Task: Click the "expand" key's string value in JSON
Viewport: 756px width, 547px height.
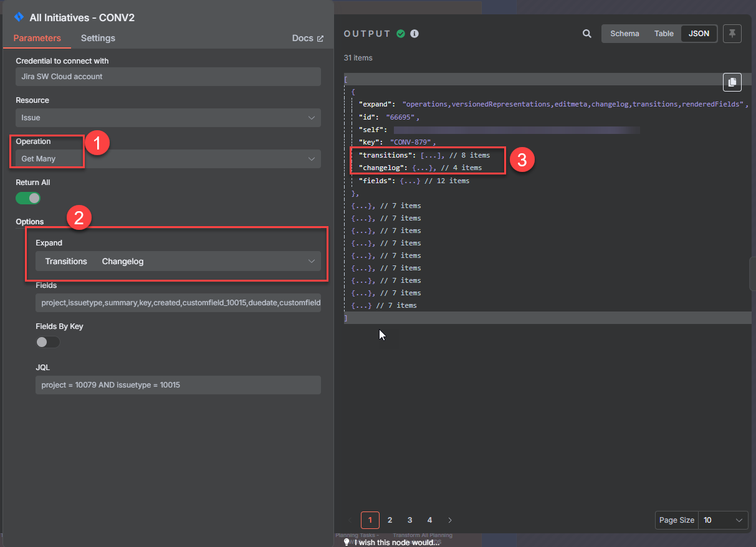Action: [x=573, y=104]
